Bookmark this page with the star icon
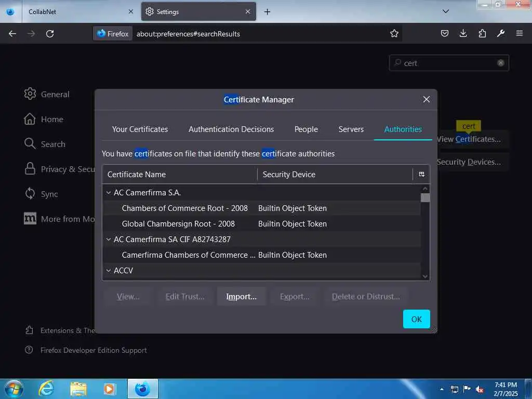Viewport: 532px width, 399px height. pyautogui.click(x=394, y=34)
